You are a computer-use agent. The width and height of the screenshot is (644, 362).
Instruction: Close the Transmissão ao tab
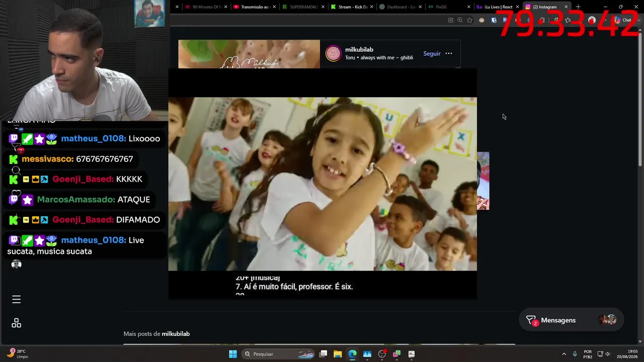[x=274, y=7]
